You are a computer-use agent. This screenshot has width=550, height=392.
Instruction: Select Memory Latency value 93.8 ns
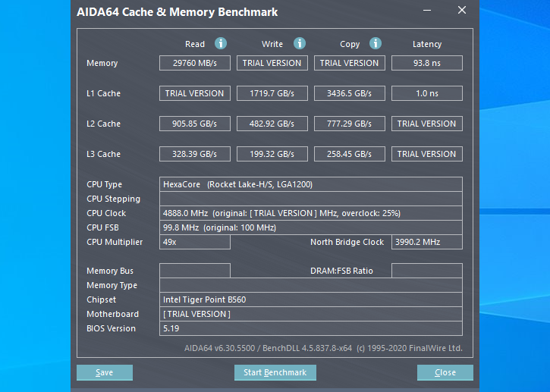(x=427, y=63)
